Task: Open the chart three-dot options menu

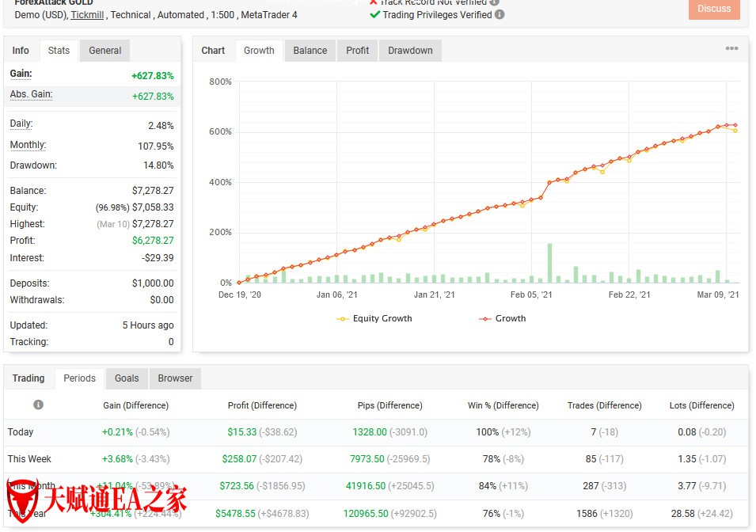Action: tap(731, 49)
